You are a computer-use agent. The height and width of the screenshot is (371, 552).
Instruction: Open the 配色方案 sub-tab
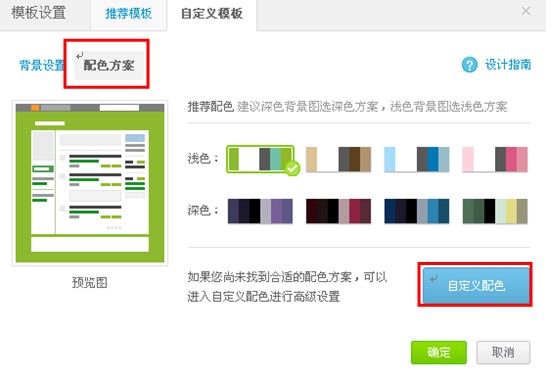click(109, 65)
